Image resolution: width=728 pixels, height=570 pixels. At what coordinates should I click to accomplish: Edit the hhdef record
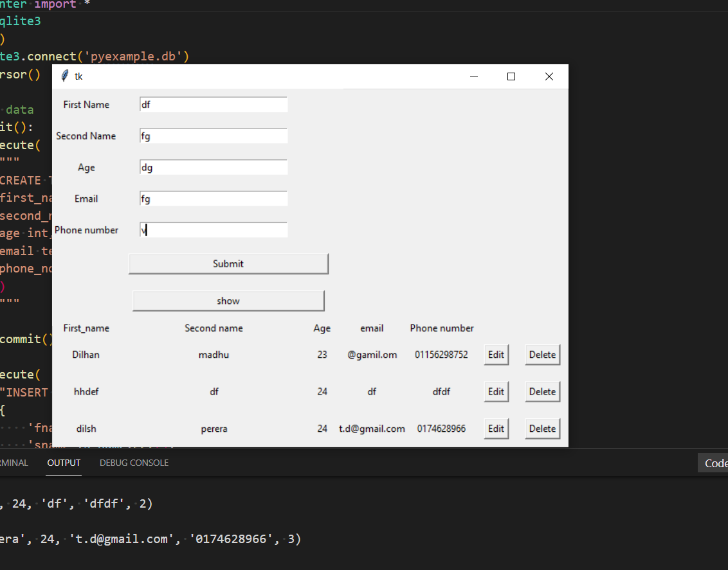coord(496,392)
